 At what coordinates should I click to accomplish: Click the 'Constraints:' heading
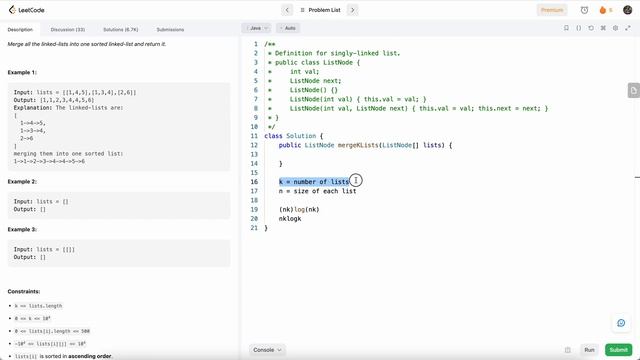24,291
